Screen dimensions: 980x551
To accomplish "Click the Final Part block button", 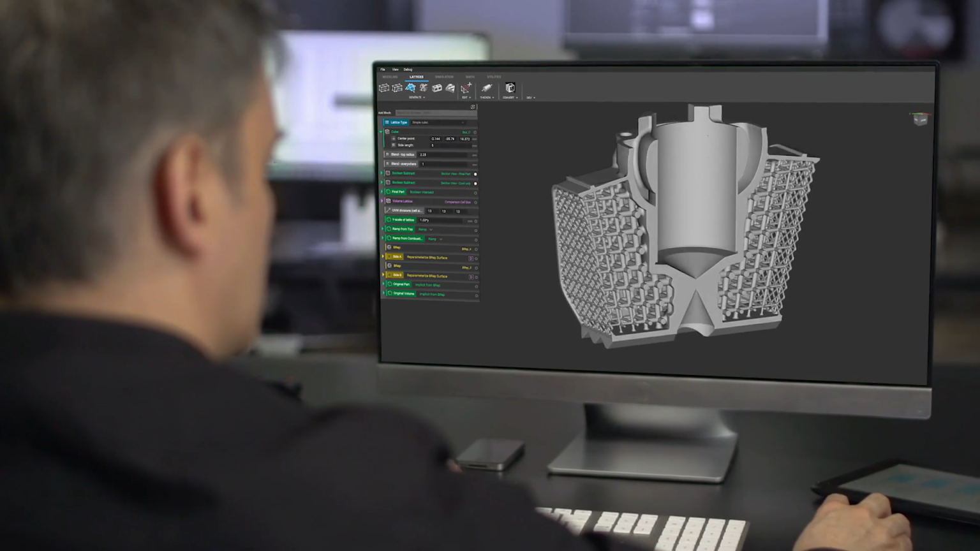I will click(x=396, y=192).
